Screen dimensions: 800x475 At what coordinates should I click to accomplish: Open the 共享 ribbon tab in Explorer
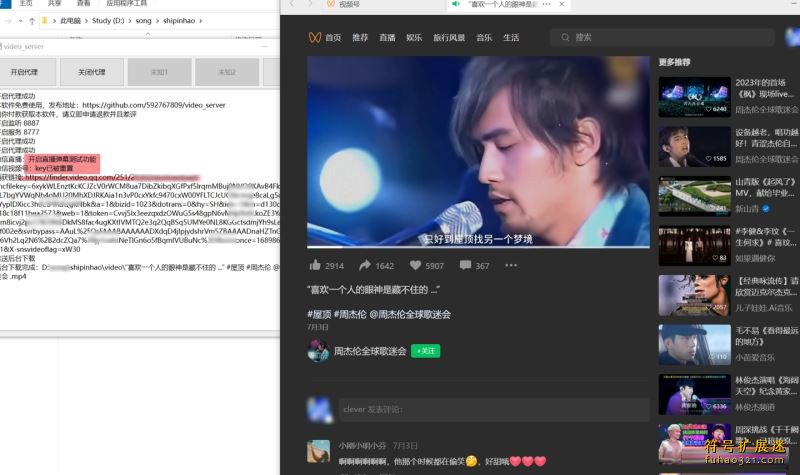(x=54, y=3)
